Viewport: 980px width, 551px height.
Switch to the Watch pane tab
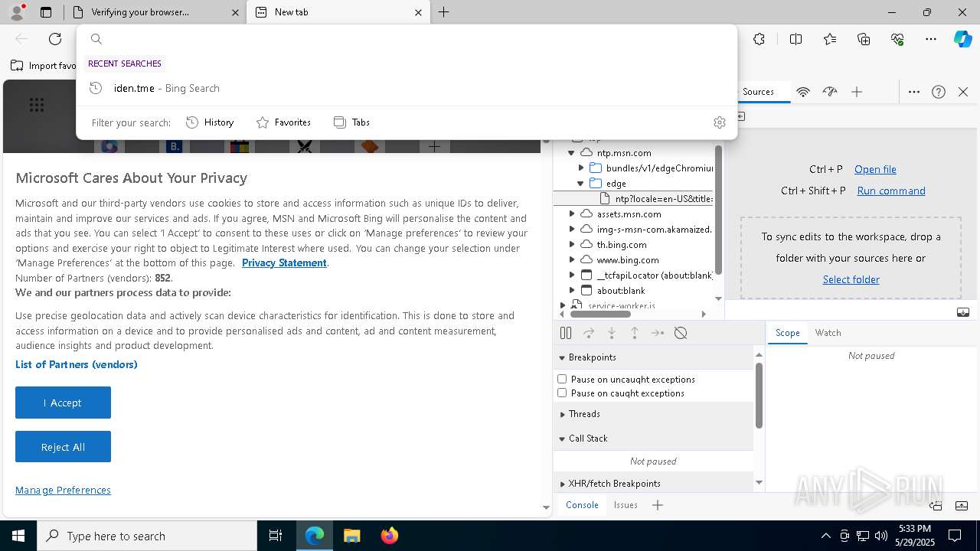pyautogui.click(x=828, y=333)
